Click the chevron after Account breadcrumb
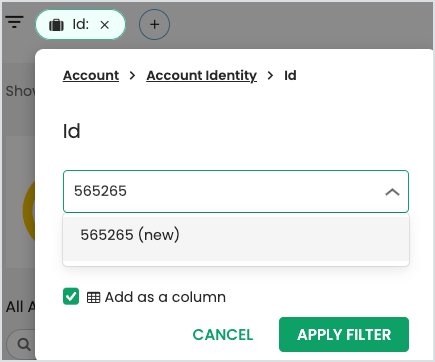435x362 pixels. click(x=132, y=76)
